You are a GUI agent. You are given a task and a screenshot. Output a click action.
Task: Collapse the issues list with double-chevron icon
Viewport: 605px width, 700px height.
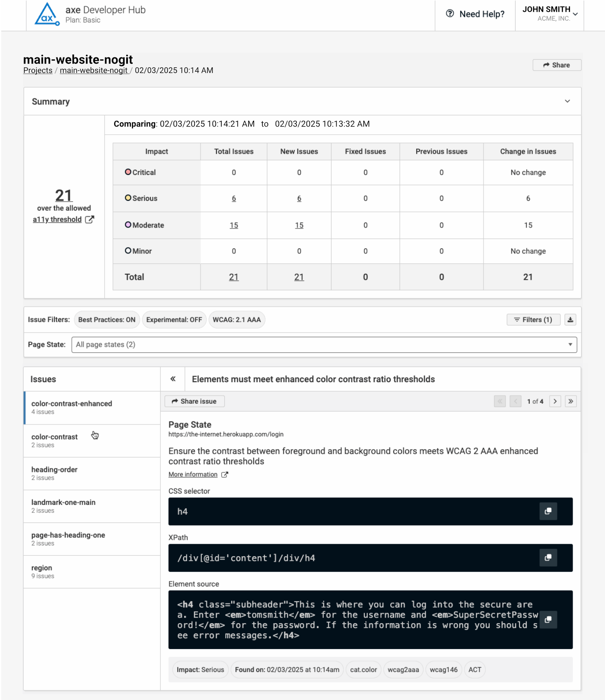pos(173,379)
